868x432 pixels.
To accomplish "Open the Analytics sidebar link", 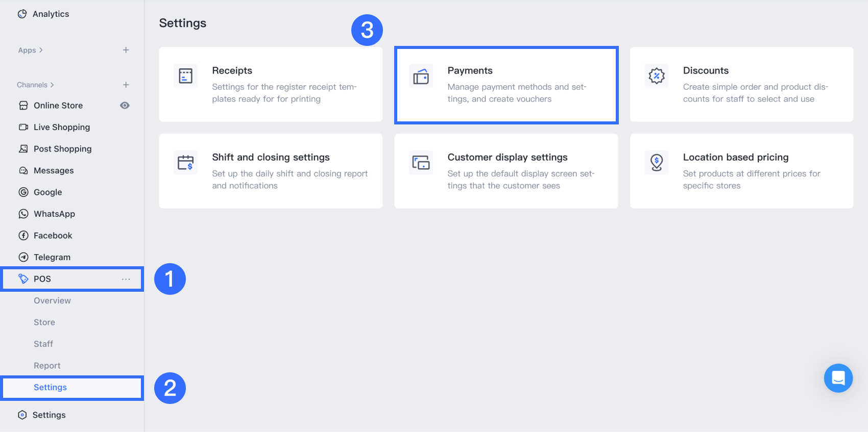I will pos(50,14).
